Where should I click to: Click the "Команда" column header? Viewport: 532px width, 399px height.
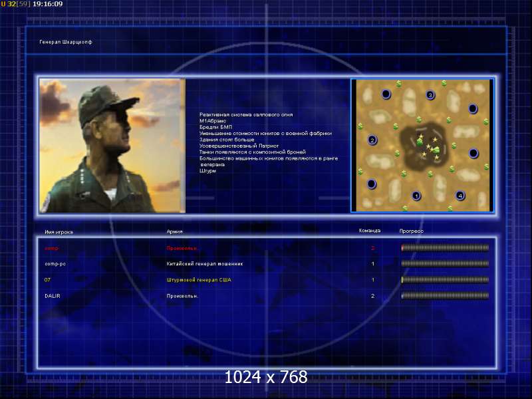point(370,231)
